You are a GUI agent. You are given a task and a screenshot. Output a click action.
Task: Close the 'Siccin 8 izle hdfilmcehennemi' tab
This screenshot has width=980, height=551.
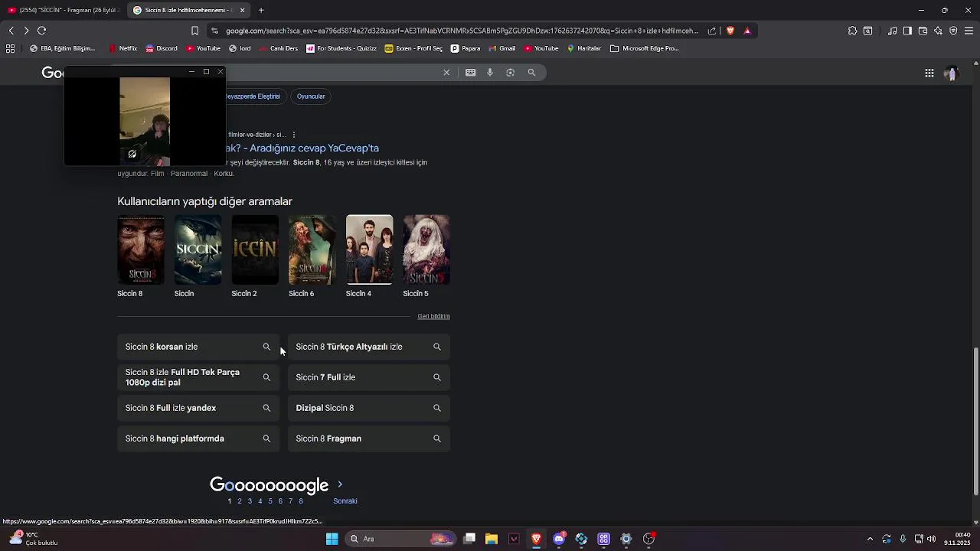[242, 10]
